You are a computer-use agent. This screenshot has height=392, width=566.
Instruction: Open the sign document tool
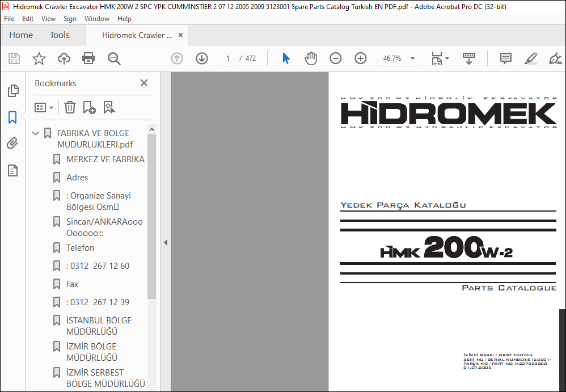[x=555, y=58]
